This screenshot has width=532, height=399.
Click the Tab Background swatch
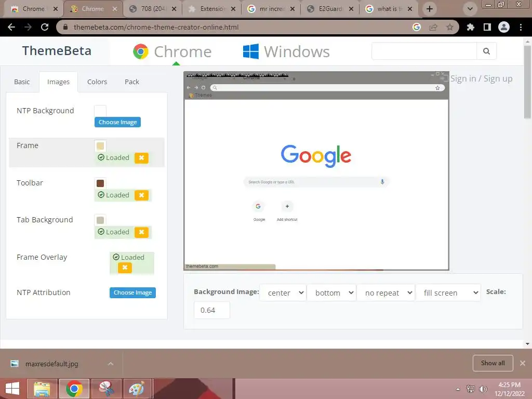click(x=100, y=220)
